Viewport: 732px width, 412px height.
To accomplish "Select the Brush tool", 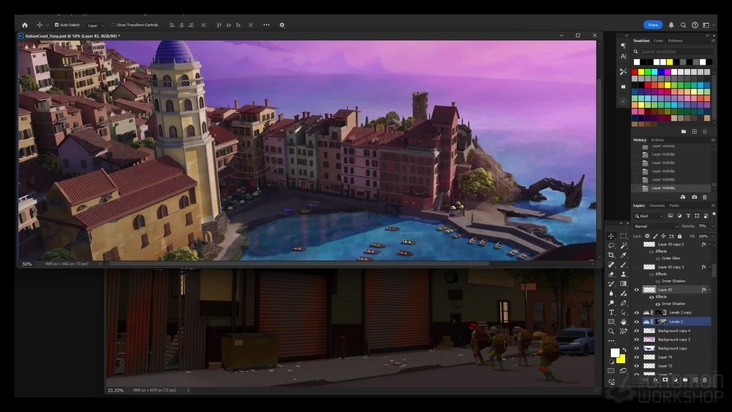I will [623, 265].
